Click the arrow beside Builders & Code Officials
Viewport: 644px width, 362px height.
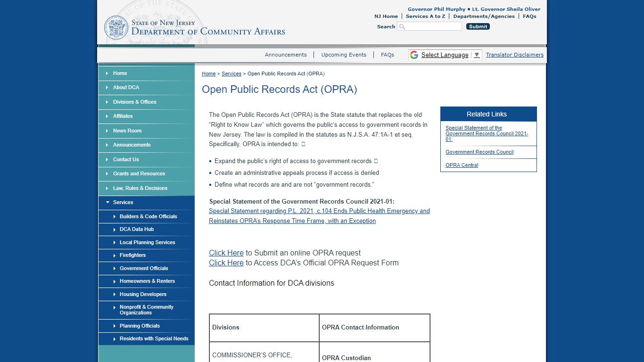pyautogui.click(x=114, y=216)
